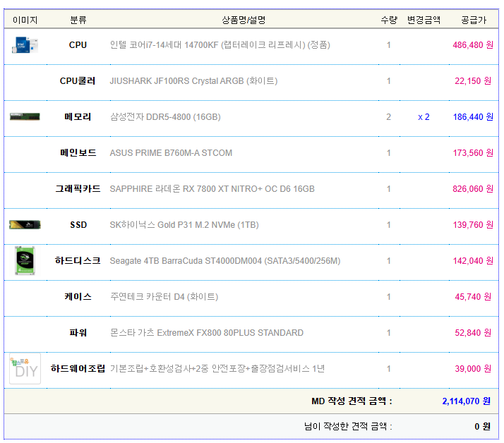Click the 826,060 원 graphics card price
The width and height of the screenshot is (504, 443).
coord(473,189)
